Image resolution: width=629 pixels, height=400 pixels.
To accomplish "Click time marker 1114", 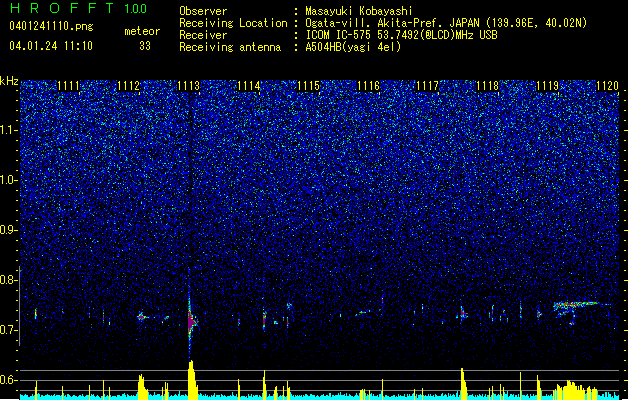I will [x=248, y=86].
